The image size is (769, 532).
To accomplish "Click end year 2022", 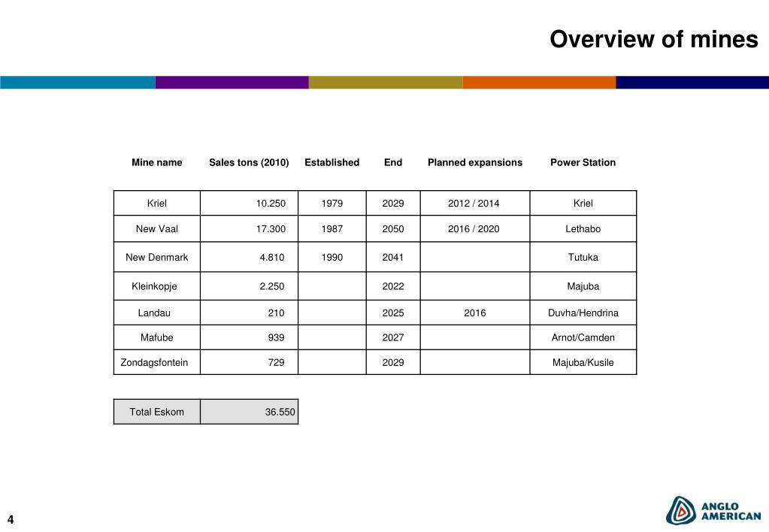I will [x=393, y=286].
